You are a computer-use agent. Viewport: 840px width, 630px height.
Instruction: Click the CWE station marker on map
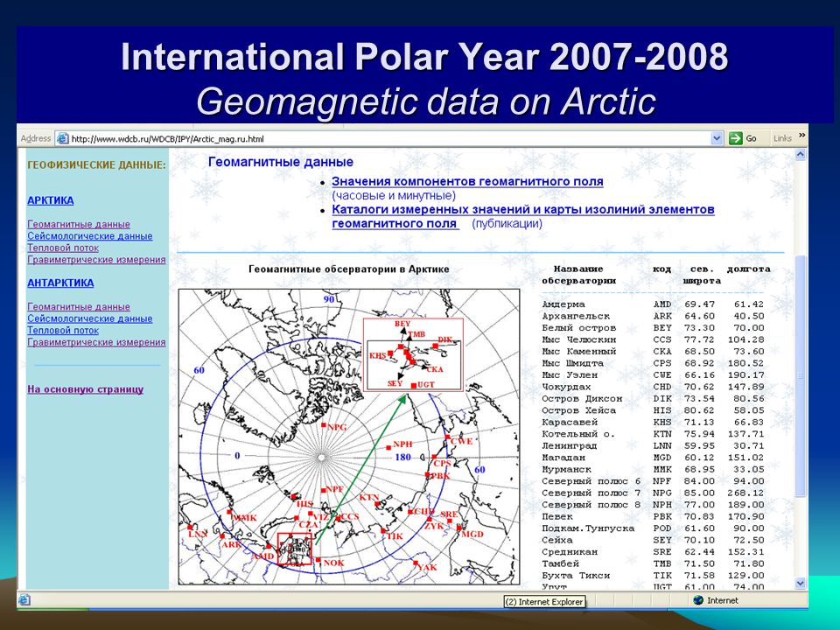(448, 437)
